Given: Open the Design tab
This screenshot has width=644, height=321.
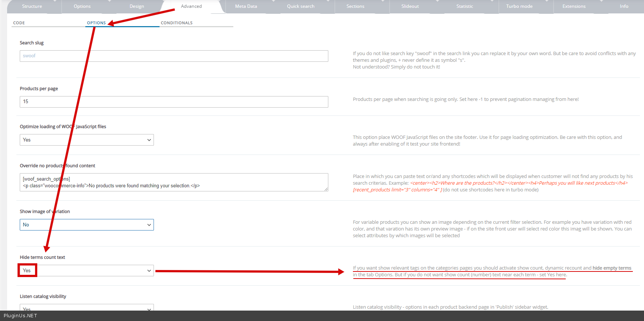Looking at the screenshot, I should tap(137, 6).
